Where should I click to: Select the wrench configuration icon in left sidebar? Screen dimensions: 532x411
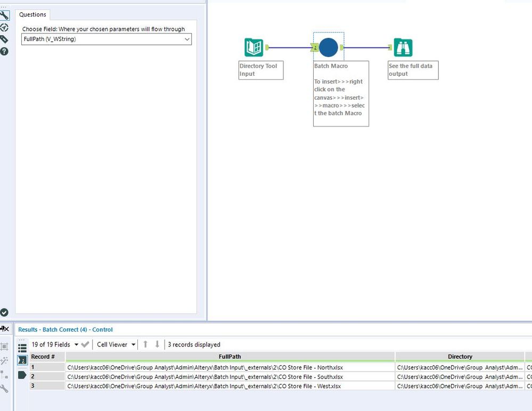(x=5, y=15)
